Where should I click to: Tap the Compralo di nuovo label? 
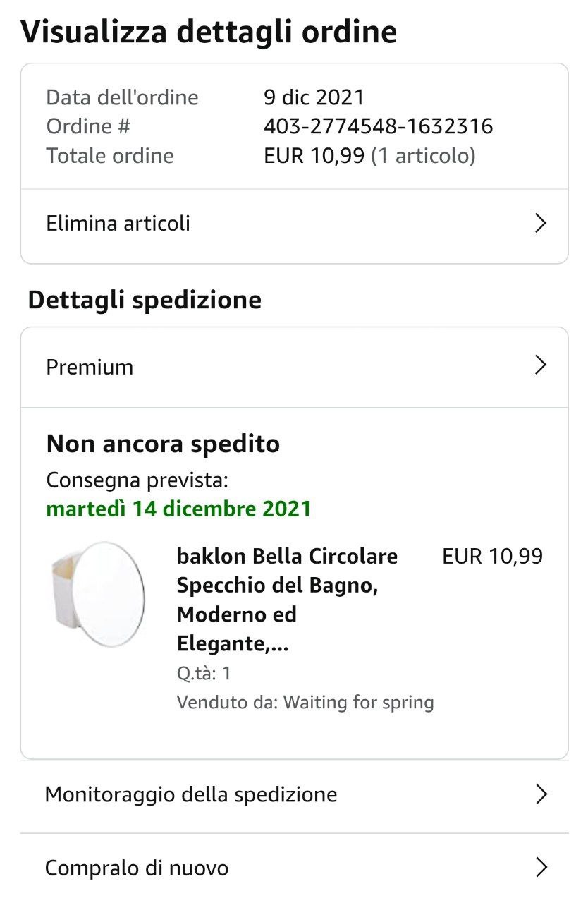coord(137,868)
